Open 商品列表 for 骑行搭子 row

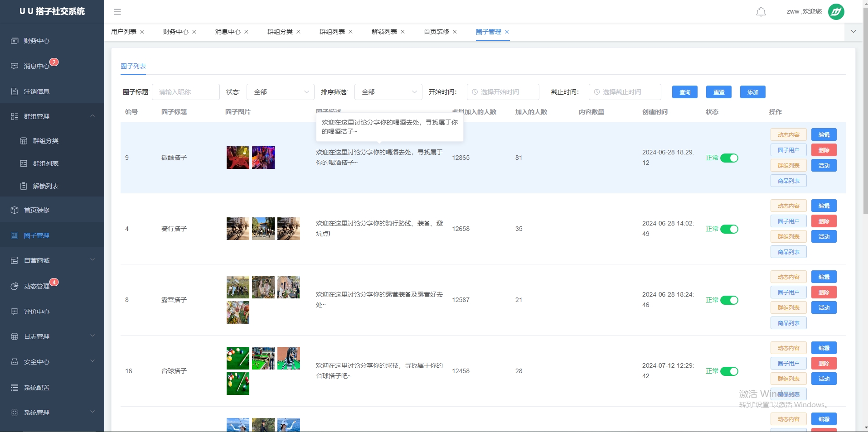[789, 252]
